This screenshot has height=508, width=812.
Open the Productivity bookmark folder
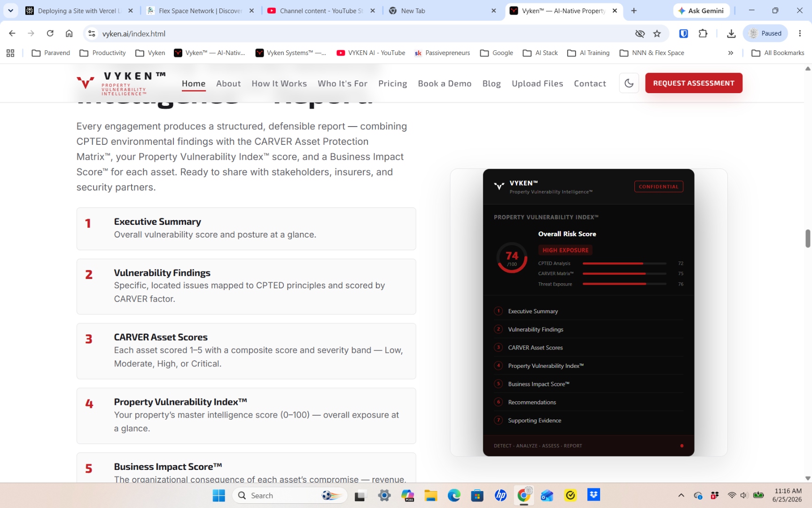(x=103, y=53)
